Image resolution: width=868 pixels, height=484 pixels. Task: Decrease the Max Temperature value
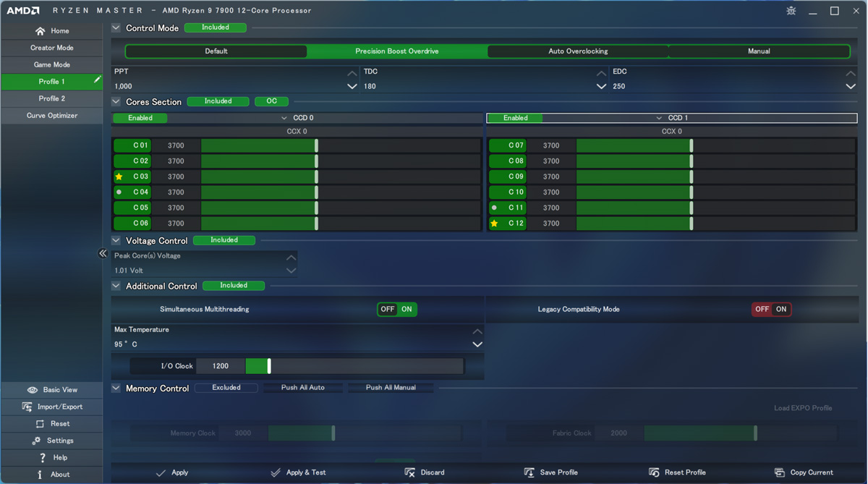(x=477, y=344)
